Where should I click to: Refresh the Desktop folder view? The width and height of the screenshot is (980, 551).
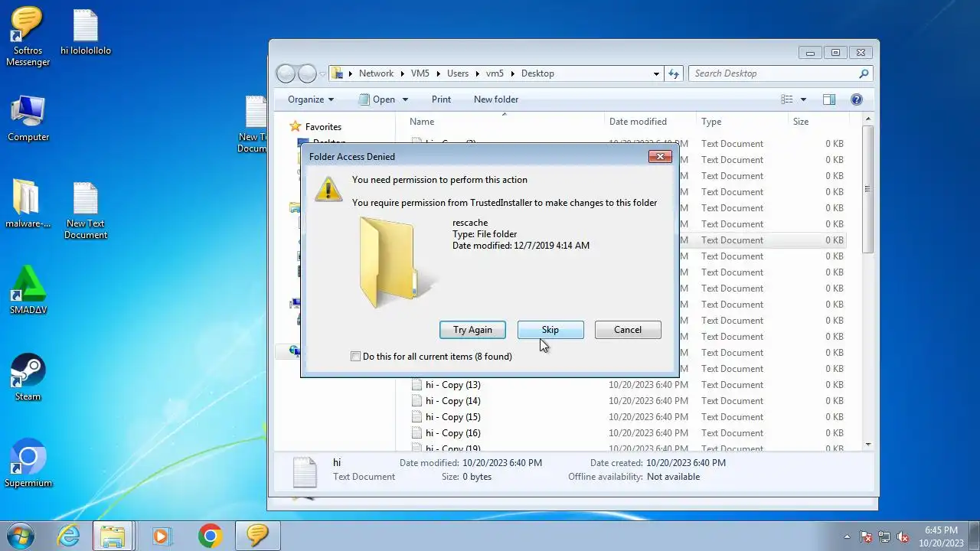point(674,73)
